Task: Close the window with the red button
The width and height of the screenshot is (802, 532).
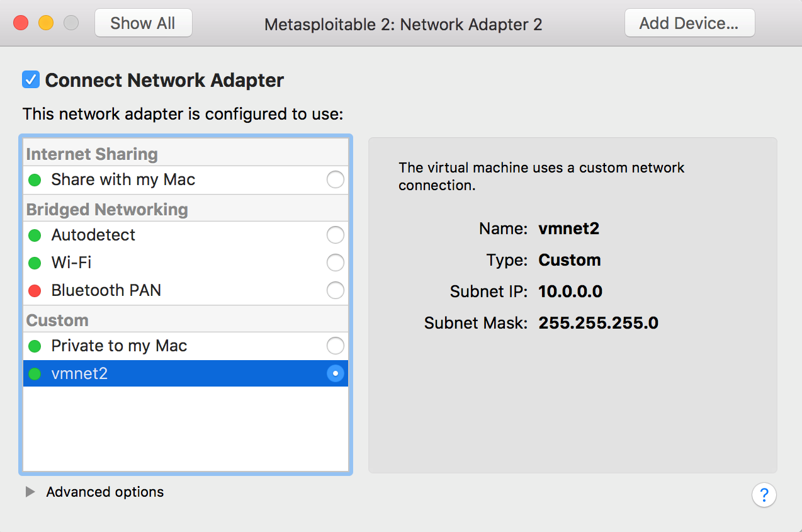Action: point(21,23)
